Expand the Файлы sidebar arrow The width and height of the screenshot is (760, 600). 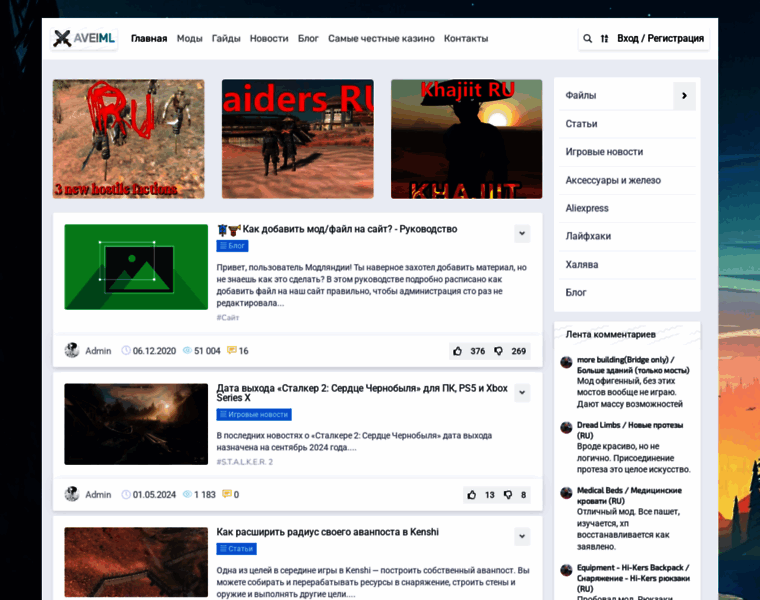pyautogui.click(x=684, y=96)
